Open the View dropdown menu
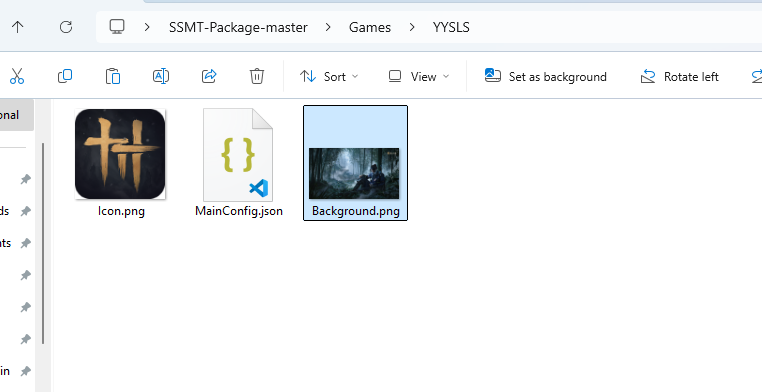This screenshot has width=762, height=392. (x=418, y=77)
